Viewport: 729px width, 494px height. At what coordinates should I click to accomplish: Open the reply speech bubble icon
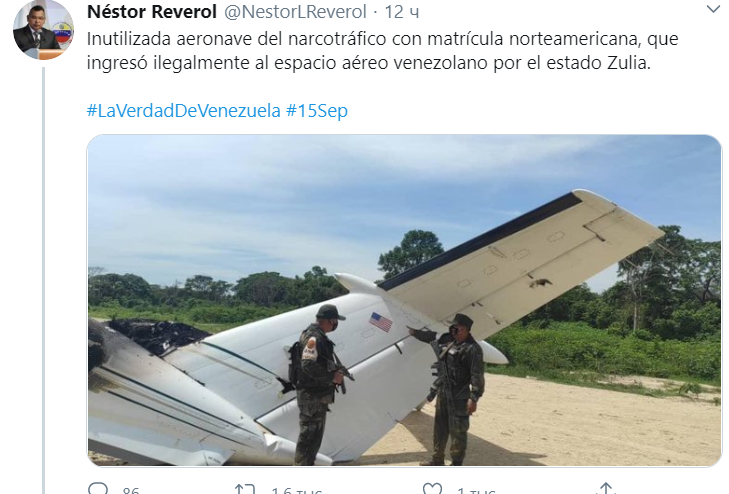pyautogui.click(x=98, y=489)
